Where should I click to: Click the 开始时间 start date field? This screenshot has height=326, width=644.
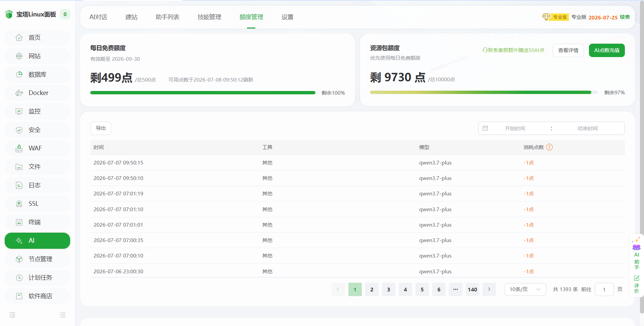click(515, 128)
